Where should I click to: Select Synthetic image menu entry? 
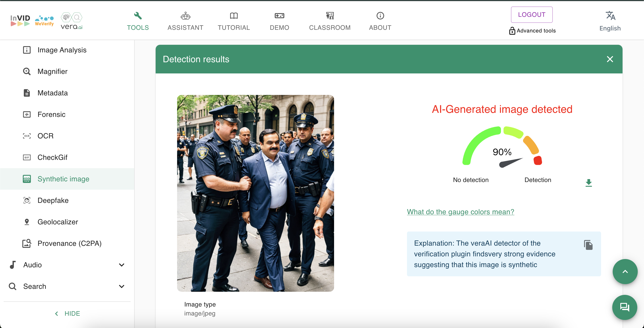coord(67,179)
